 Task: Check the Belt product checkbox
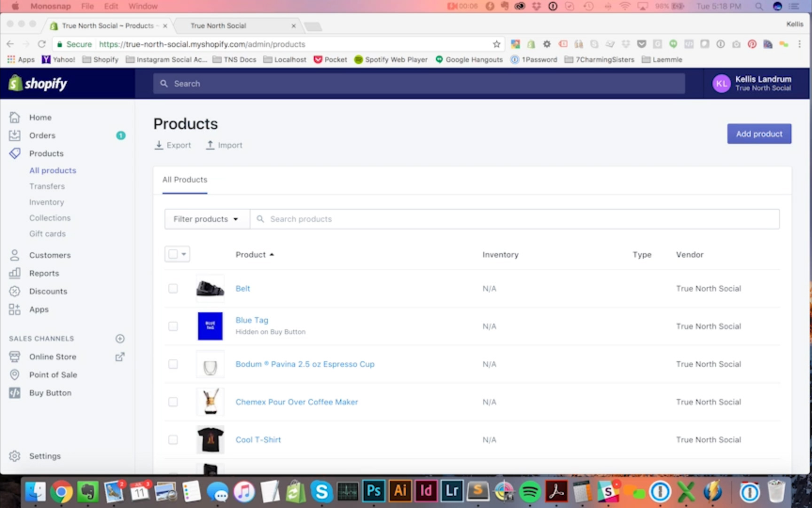point(173,288)
